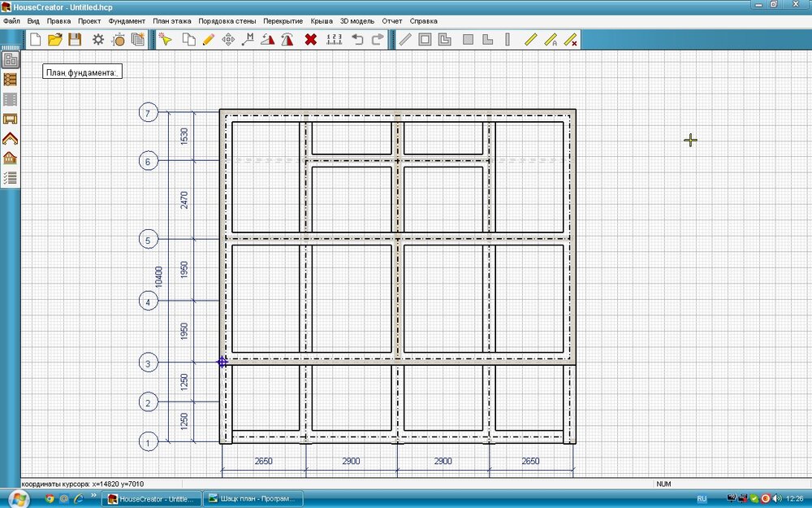The height and width of the screenshot is (508, 812).
Task: Select the filled gray L-shape tool
Action: 488,39
